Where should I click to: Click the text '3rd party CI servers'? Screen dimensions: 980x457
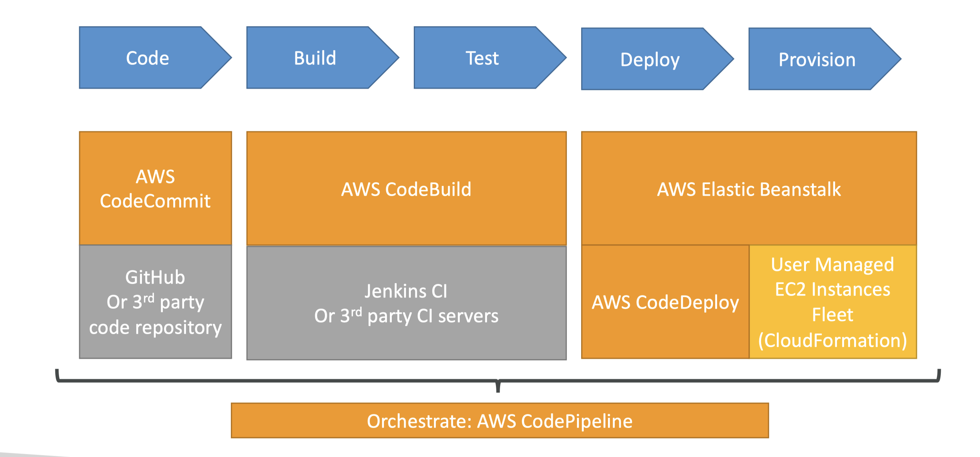tap(418, 316)
